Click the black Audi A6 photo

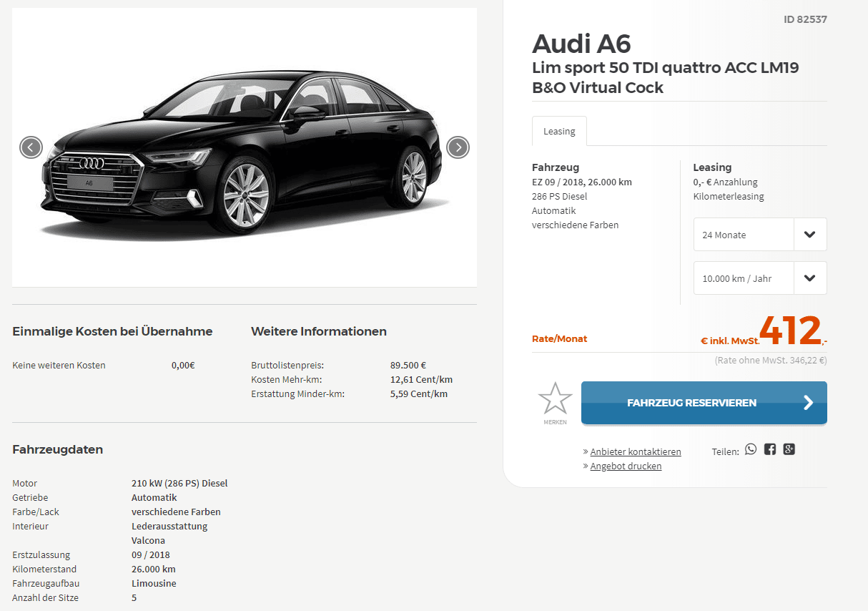(x=245, y=147)
